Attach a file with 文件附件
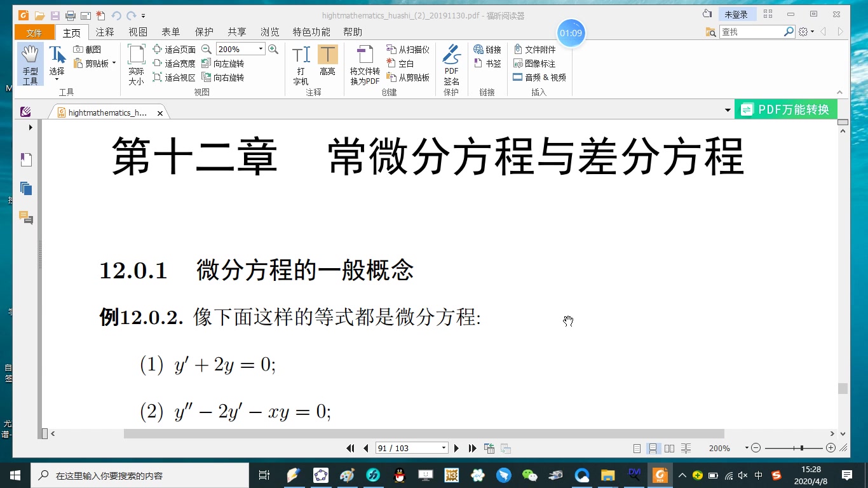Screen dimensions: 868x488 [539, 49]
